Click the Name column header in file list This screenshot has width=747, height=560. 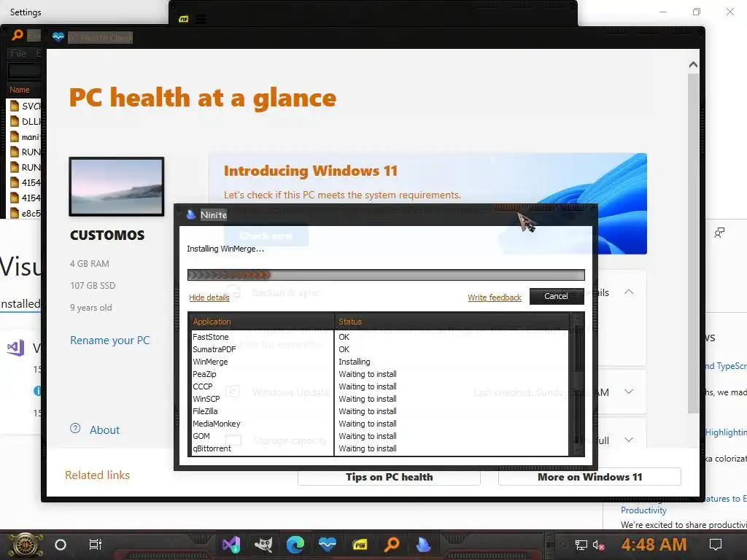click(20, 90)
